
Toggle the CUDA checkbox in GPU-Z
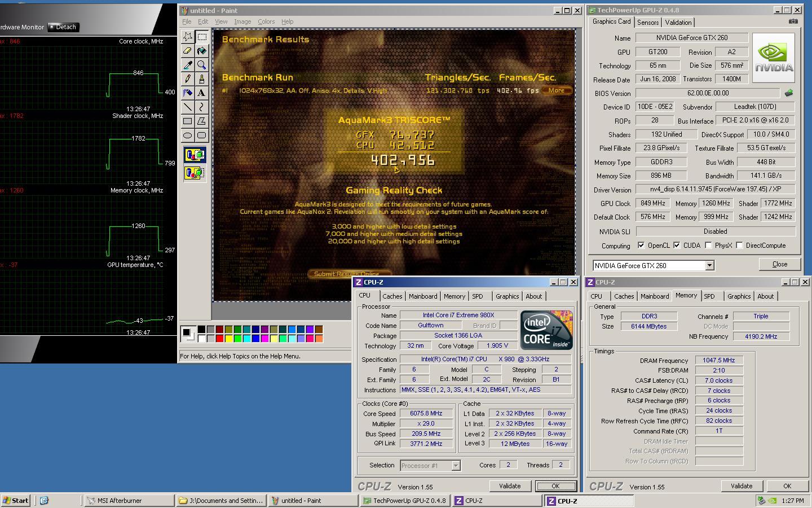pyautogui.click(x=677, y=246)
